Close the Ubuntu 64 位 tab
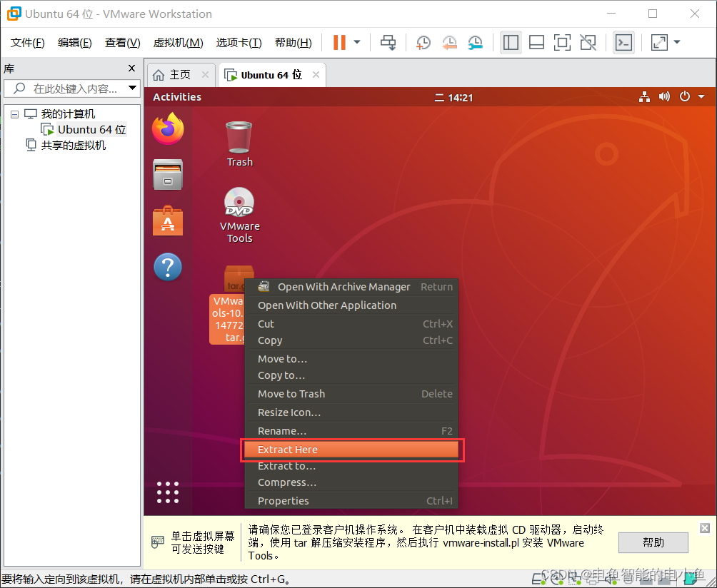 click(x=316, y=74)
